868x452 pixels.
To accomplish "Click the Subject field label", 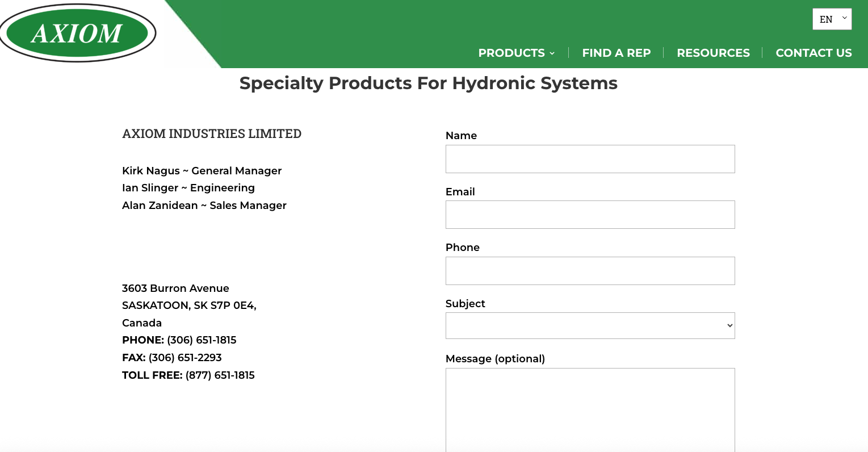I will 466,304.
